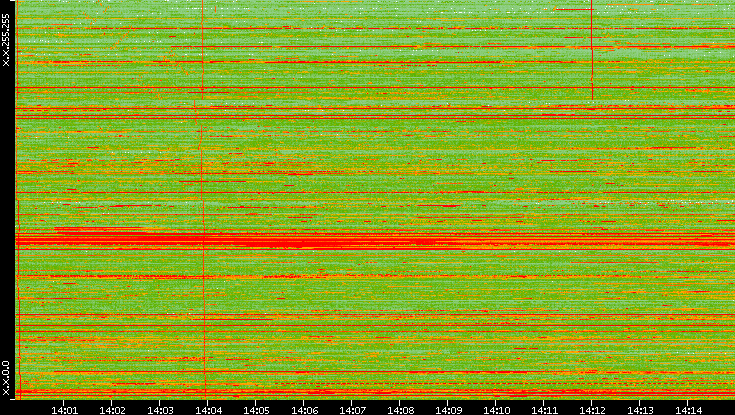Click the 14:07 time axis label
This screenshot has height=415, width=735.
[352, 411]
